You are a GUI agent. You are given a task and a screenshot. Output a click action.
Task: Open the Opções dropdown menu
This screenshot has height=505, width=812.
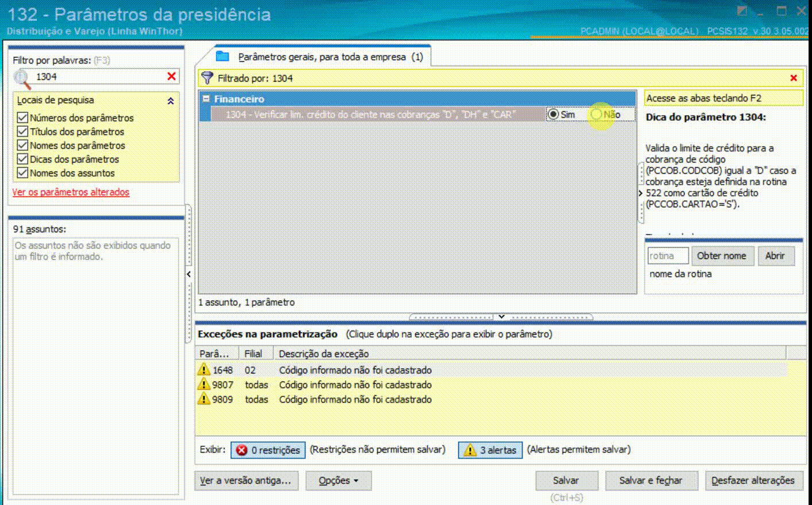pos(338,481)
